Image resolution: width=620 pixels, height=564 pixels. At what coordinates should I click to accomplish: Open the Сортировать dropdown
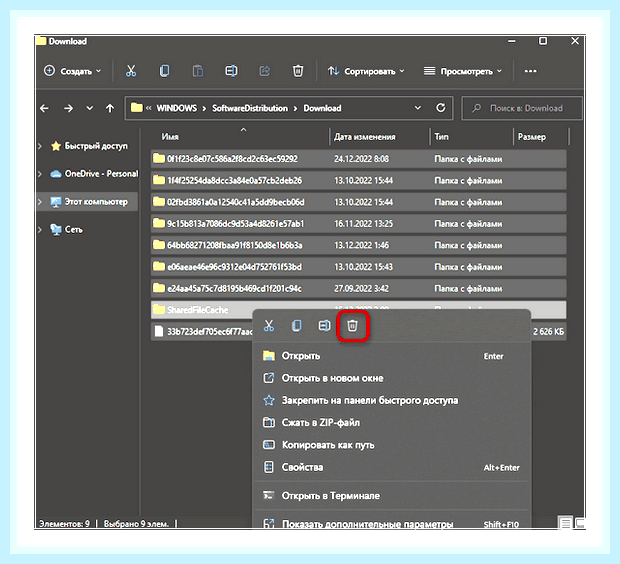[x=366, y=71]
